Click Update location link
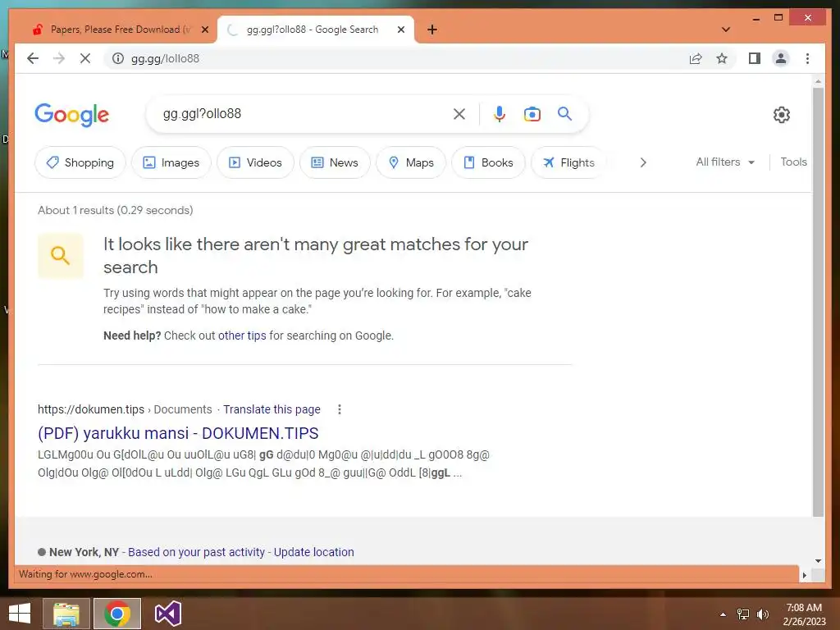 point(314,552)
